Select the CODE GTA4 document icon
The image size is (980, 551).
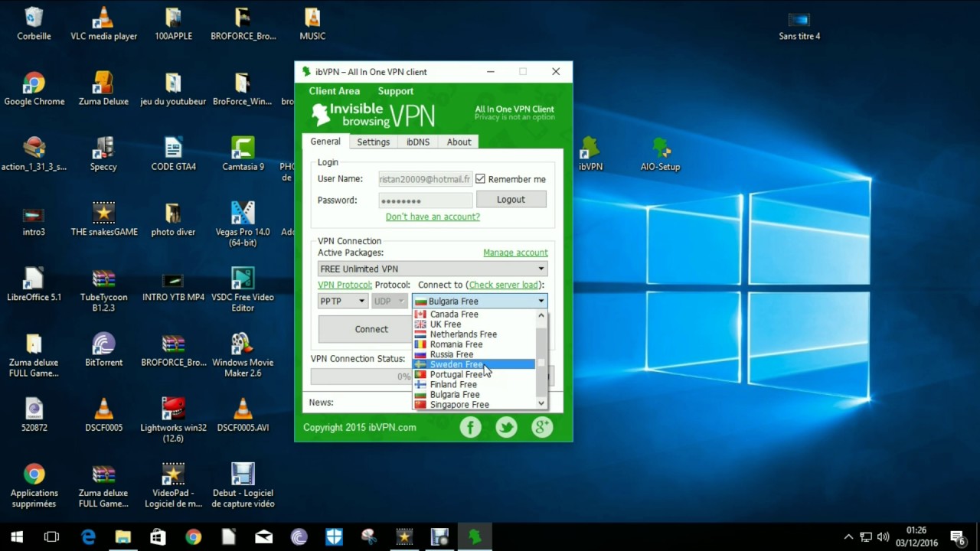pyautogui.click(x=173, y=154)
